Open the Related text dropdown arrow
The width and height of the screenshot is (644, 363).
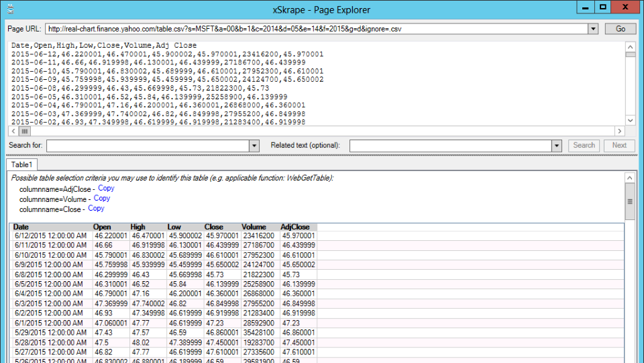tap(557, 146)
